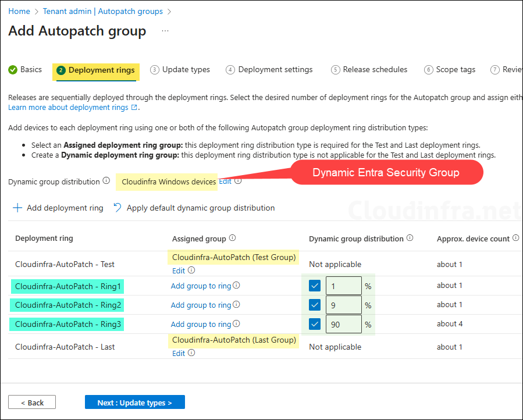Switch to the Update types tab
Screen dimensions: 523x420
pos(180,70)
